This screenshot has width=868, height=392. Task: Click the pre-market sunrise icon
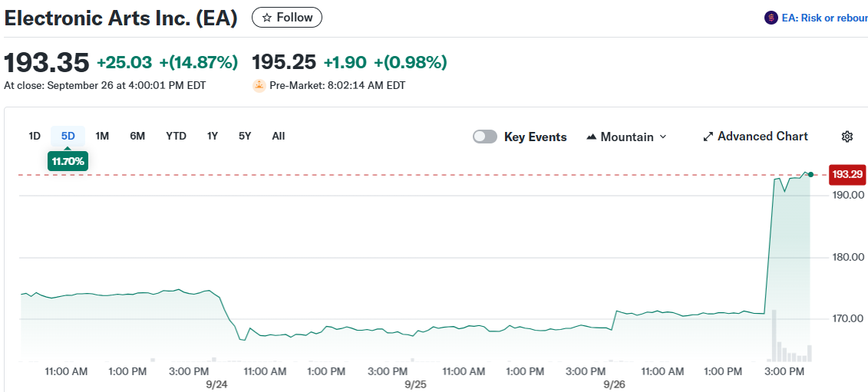click(x=259, y=86)
